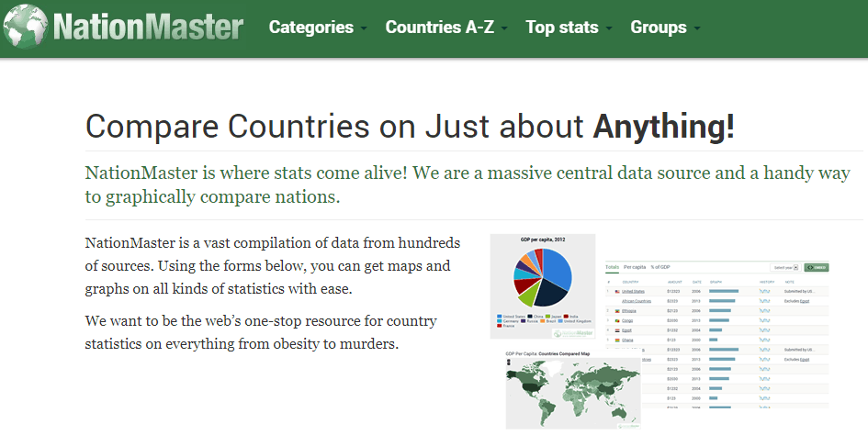Expand the caret next to Countries A-Z
The image size is (868, 435).
point(503,28)
